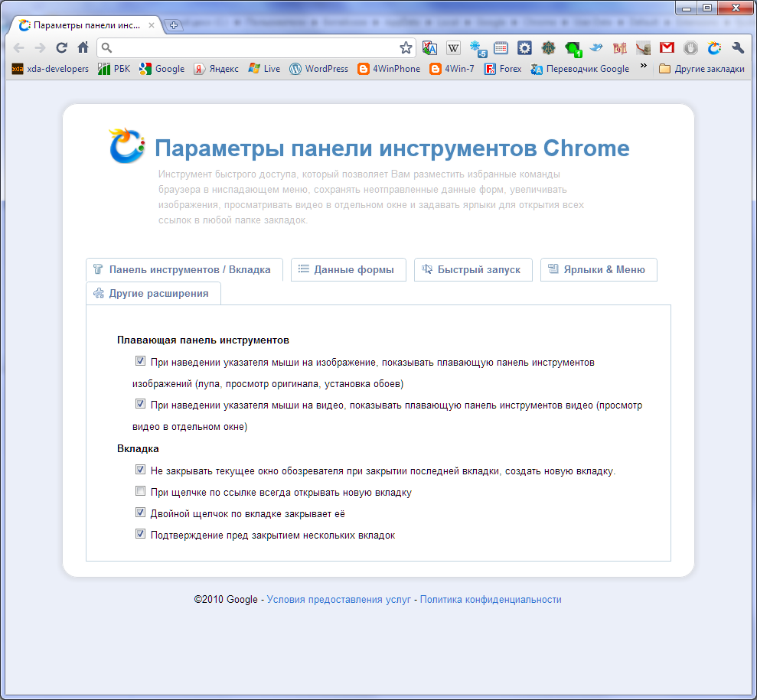Click the red pattern extension icon beside Twitter
Viewport: 757px width, 700px height.
620,47
